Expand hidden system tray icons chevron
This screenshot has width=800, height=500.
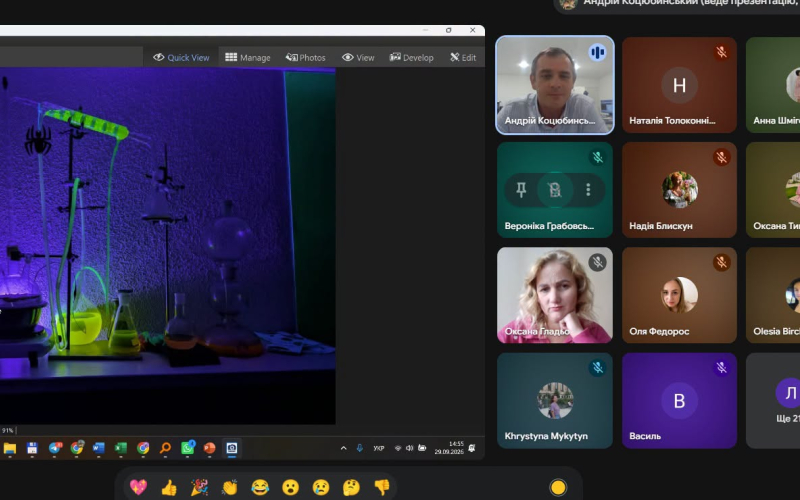tap(343, 448)
